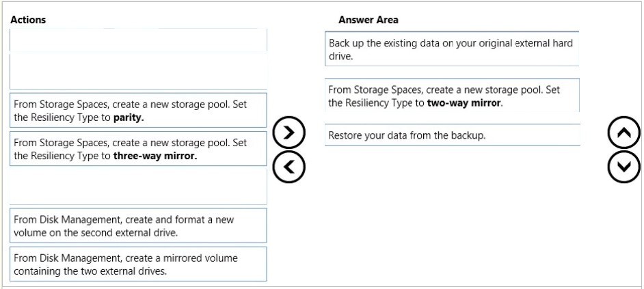Select the parity resiliency storage pool action
644x289 pixels.
[x=138, y=111]
